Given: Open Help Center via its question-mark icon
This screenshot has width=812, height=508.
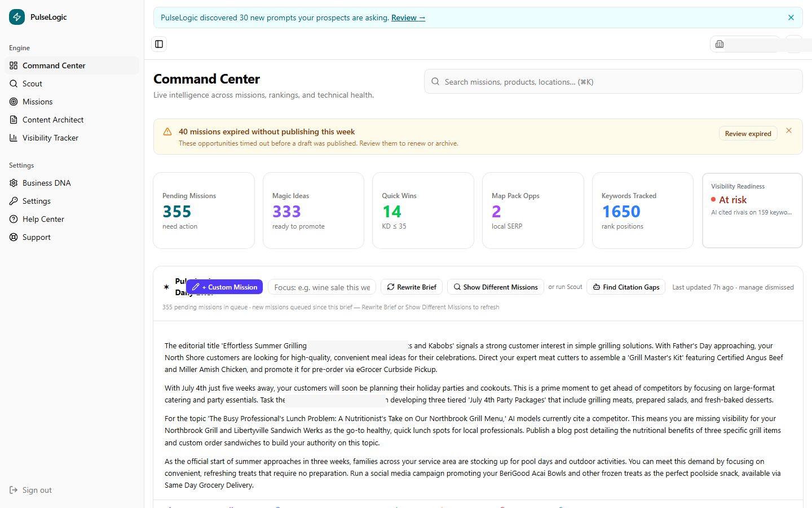Looking at the screenshot, I should pyautogui.click(x=14, y=219).
